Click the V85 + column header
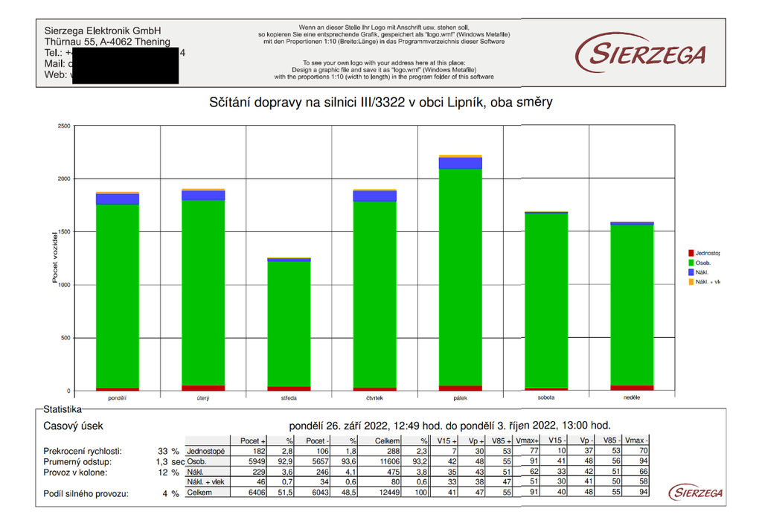The height and width of the screenshot is (532, 762). (501, 440)
